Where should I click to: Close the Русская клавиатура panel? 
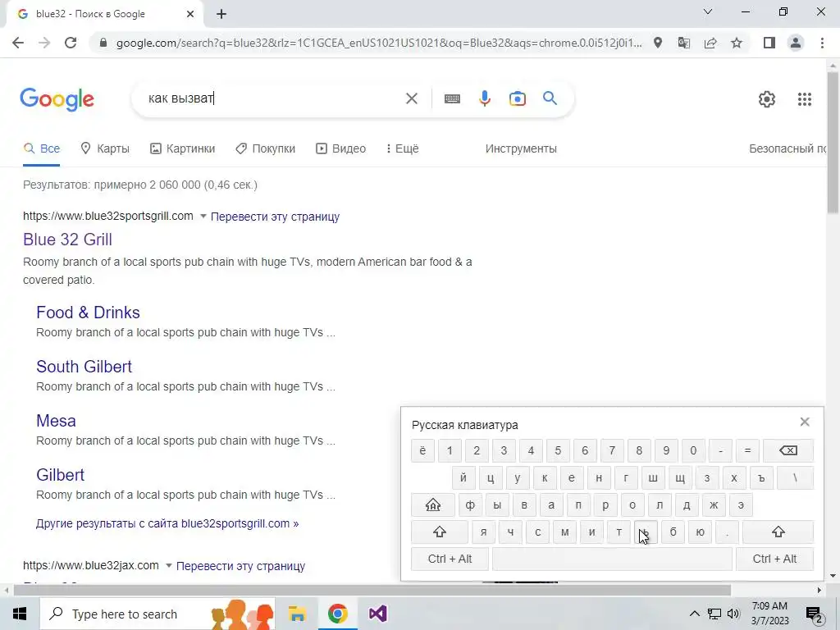[x=805, y=422]
